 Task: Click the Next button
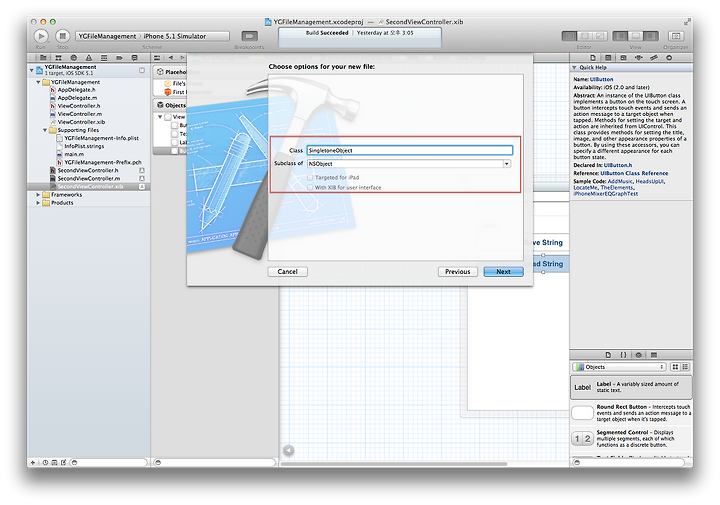click(x=503, y=271)
